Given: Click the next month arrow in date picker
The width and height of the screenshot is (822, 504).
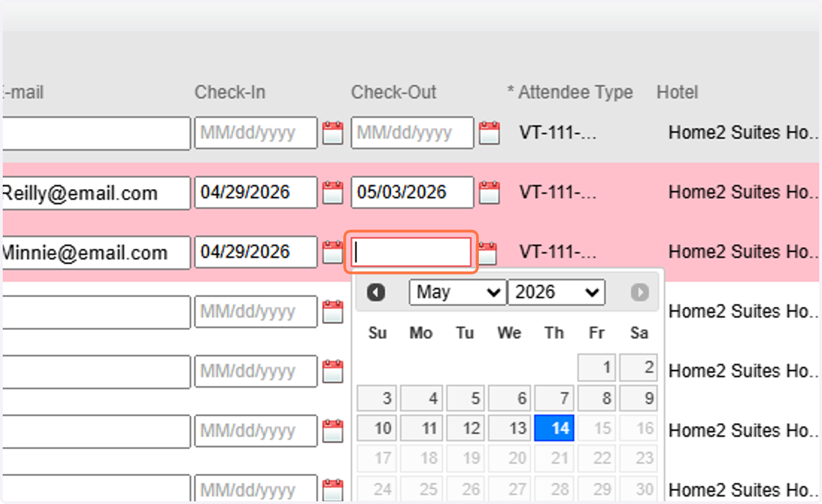Looking at the screenshot, I should (640, 292).
